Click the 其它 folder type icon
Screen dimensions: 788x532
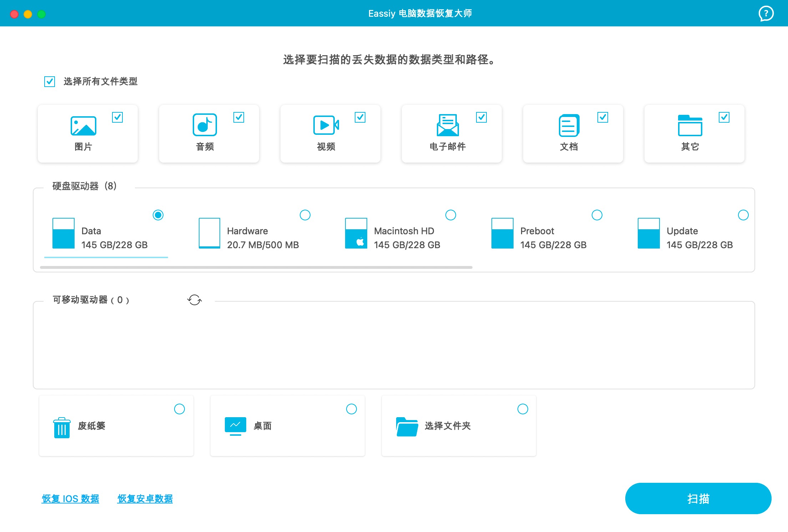tap(690, 125)
